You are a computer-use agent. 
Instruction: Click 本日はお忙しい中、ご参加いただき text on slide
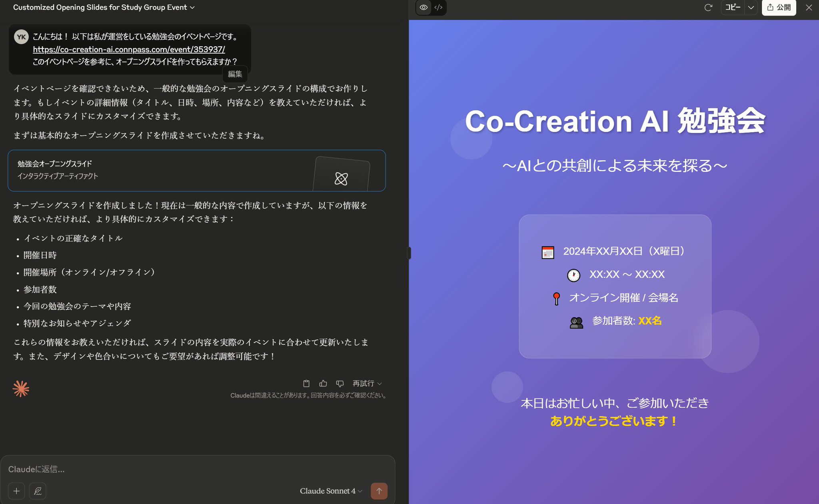coord(615,403)
